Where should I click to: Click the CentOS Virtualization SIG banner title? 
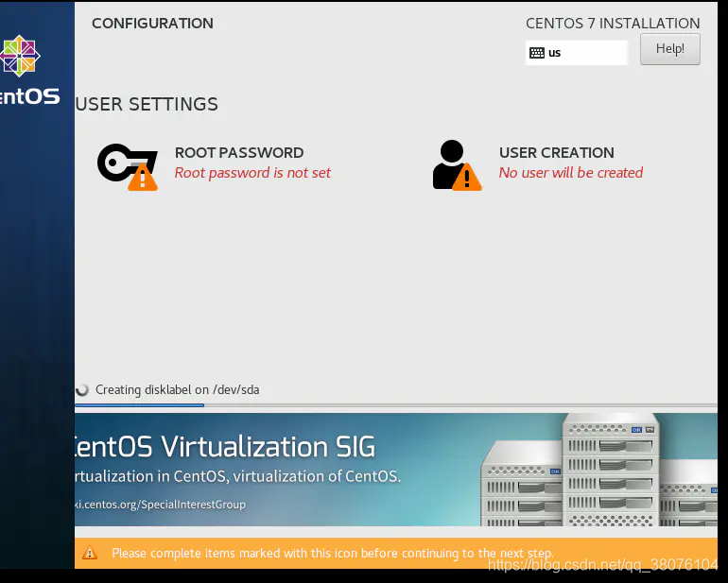click(x=225, y=447)
